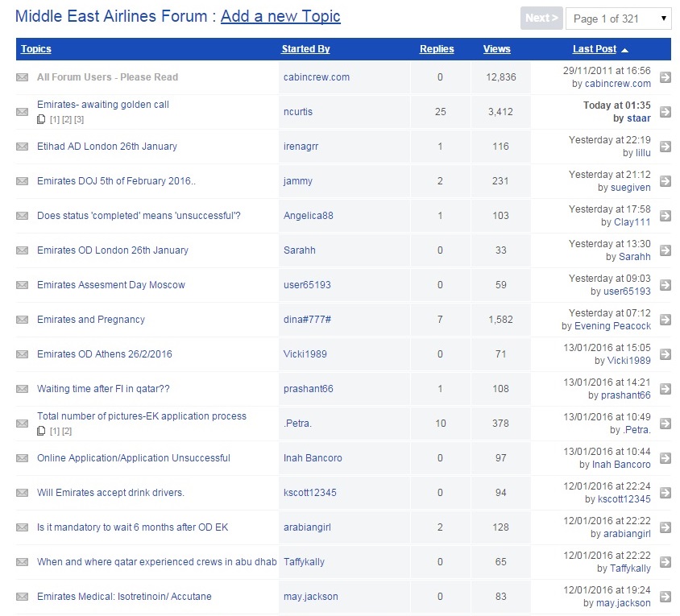680x616 pixels.
Task: View profile of user 'ncurtis'
Action: tap(298, 112)
